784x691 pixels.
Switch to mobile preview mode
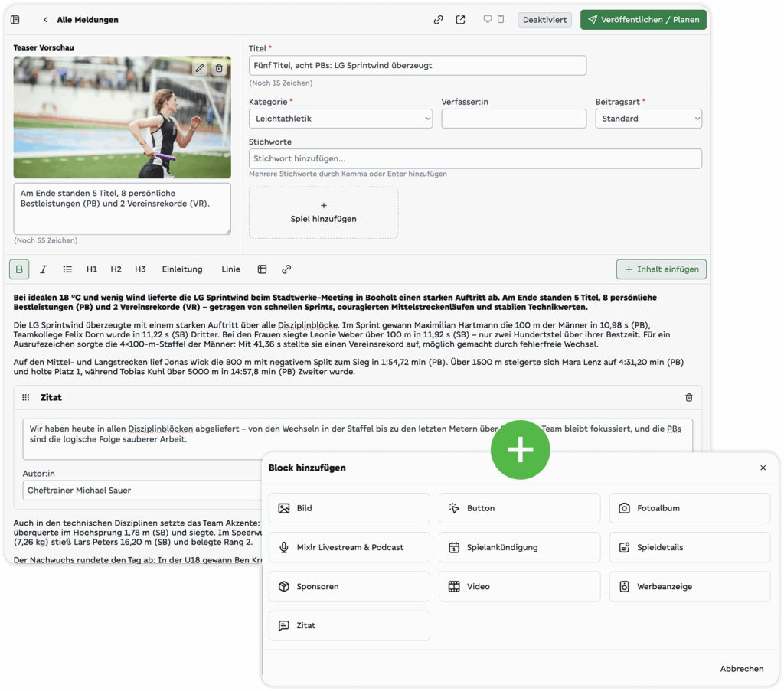[x=501, y=19]
